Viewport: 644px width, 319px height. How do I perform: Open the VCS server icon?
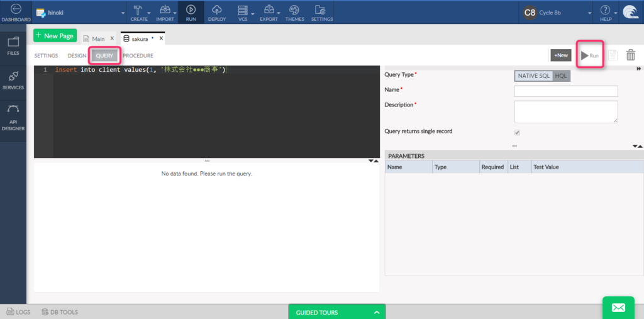pyautogui.click(x=243, y=10)
